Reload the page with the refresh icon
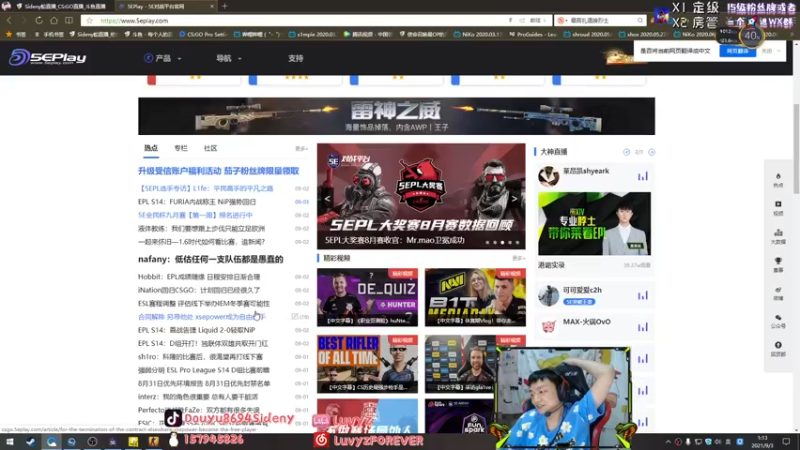 coord(39,20)
